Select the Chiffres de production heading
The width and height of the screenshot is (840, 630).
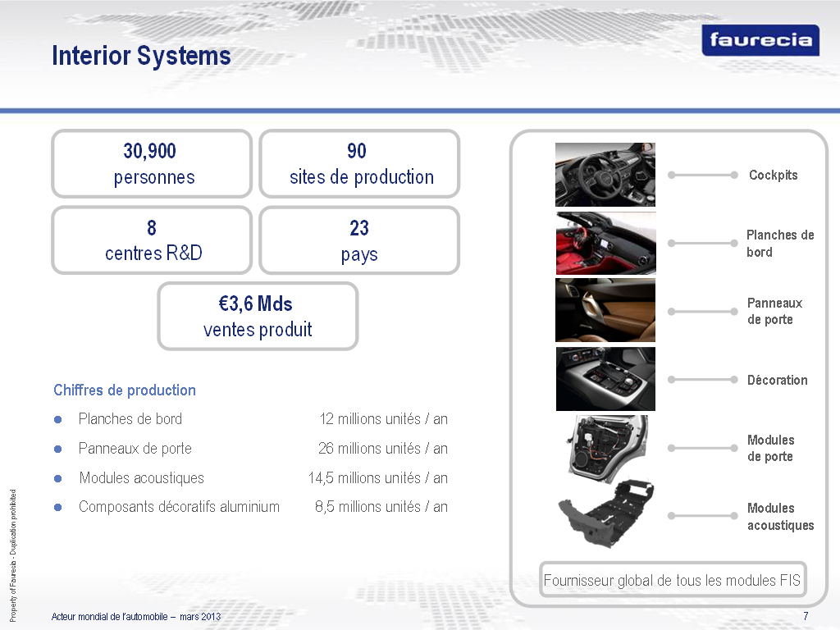tap(125, 390)
